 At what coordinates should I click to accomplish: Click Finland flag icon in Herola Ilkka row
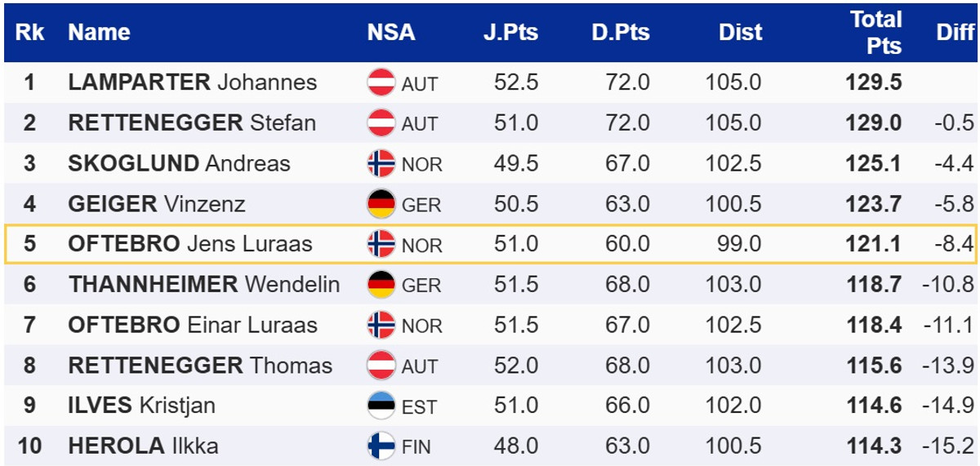(381, 446)
